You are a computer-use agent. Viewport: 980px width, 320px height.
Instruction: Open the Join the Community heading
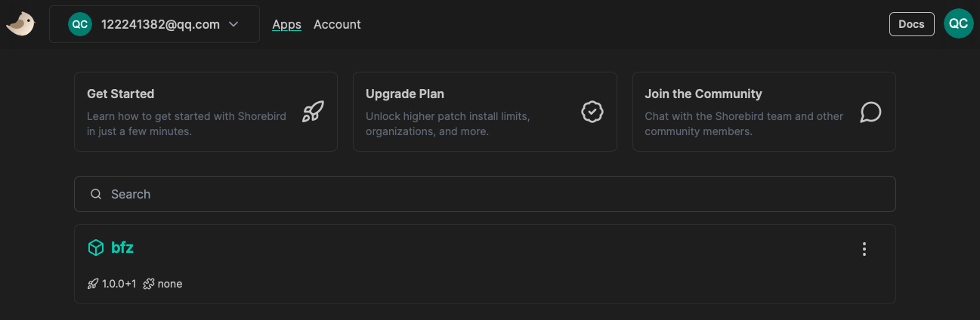(703, 94)
